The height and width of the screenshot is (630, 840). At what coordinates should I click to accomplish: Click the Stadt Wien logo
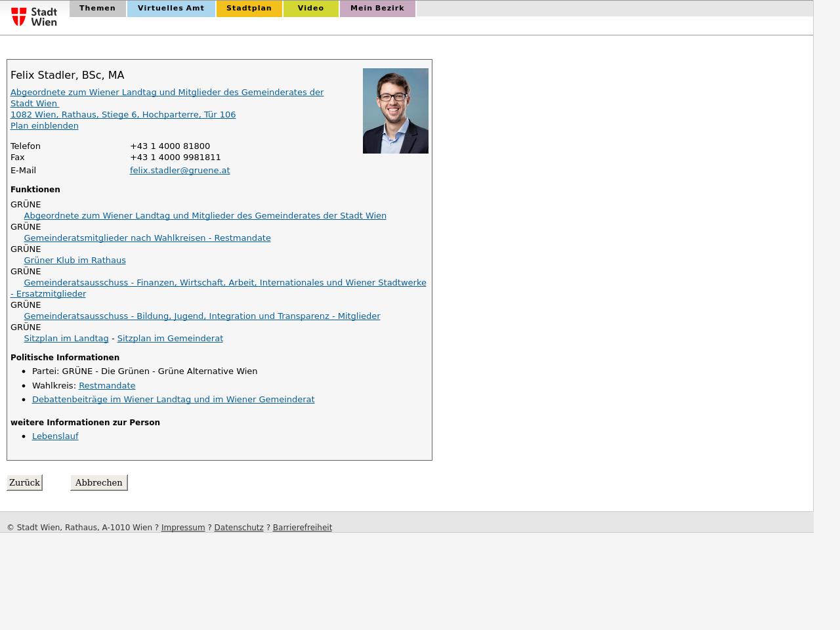coord(34,16)
